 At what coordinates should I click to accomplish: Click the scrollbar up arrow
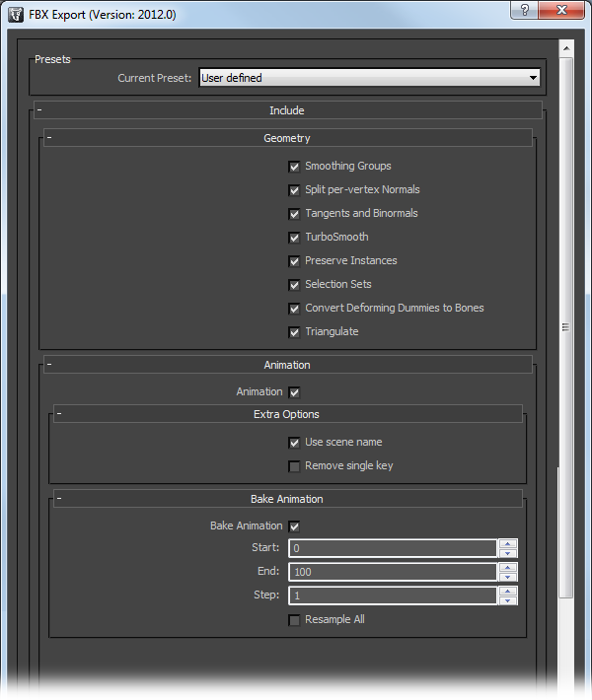(x=566, y=48)
